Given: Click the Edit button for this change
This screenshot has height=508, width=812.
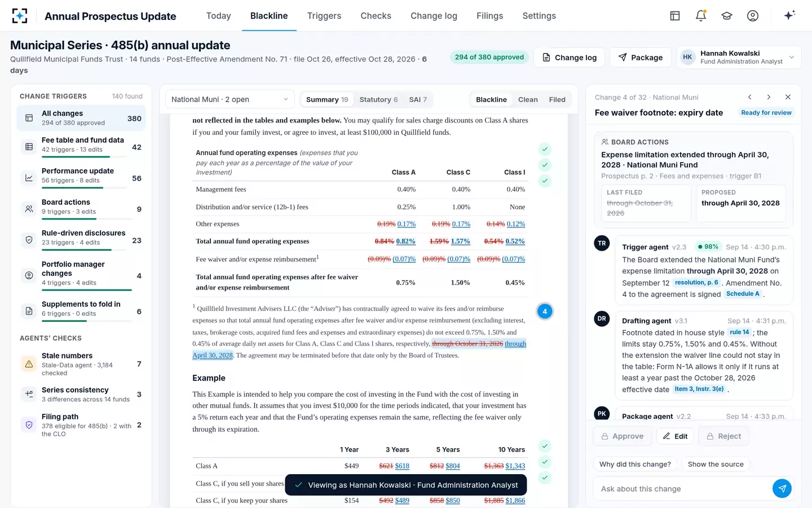Looking at the screenshot, I should click(x=675, y=436).
